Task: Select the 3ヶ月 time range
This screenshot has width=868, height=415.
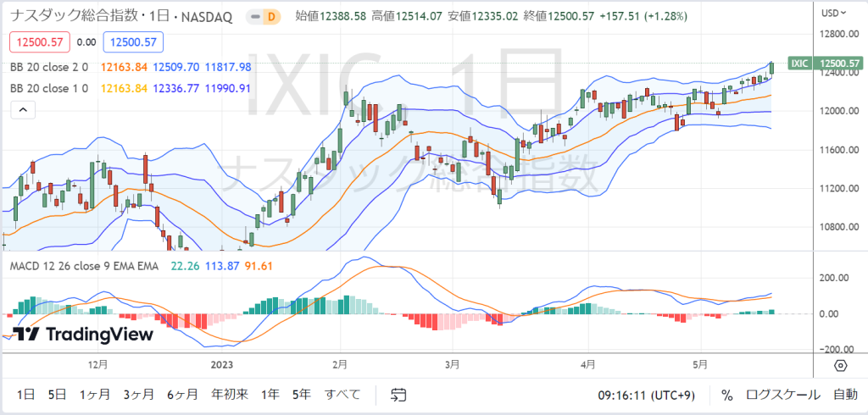Action: click(x=138, y=395)
